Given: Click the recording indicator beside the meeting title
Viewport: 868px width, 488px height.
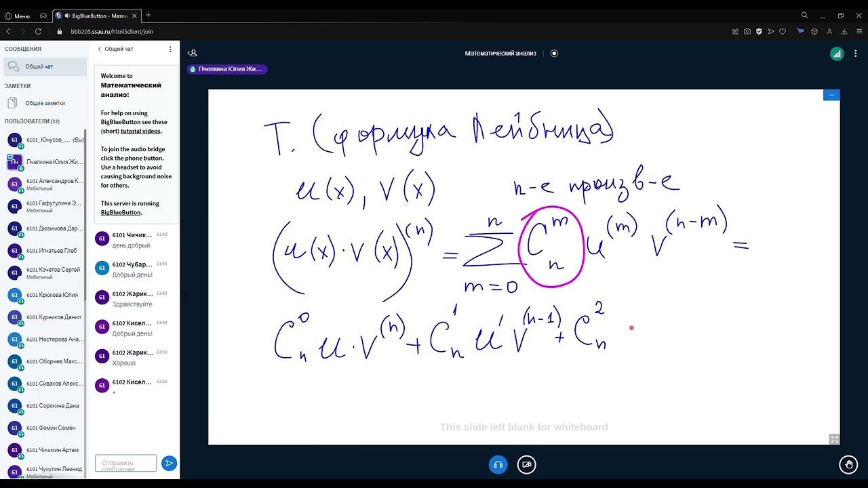Looking at the screenshot, I should click(554, 53).
